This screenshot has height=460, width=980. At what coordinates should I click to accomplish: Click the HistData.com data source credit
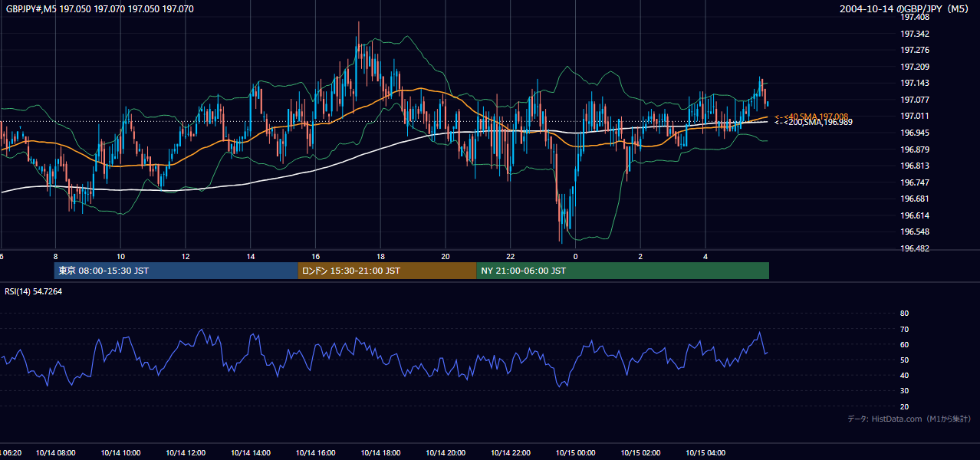coord(909,419)
